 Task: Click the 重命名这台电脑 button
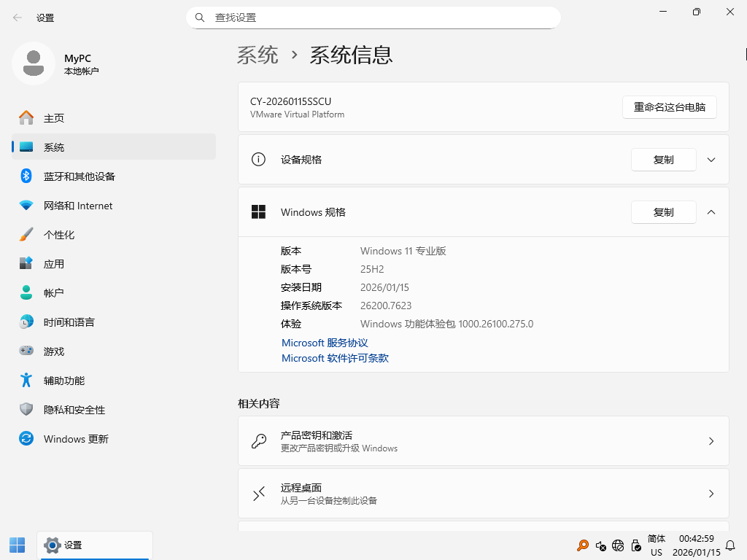[x=669, y=107]
